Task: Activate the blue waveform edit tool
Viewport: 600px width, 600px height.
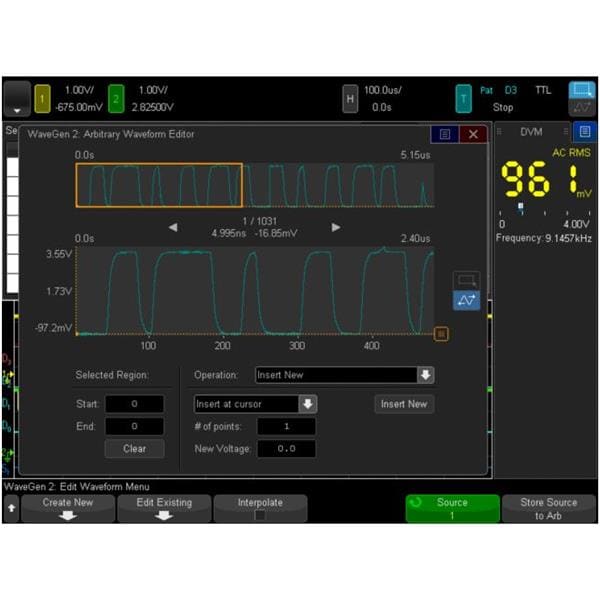Action: click(466, 300)
